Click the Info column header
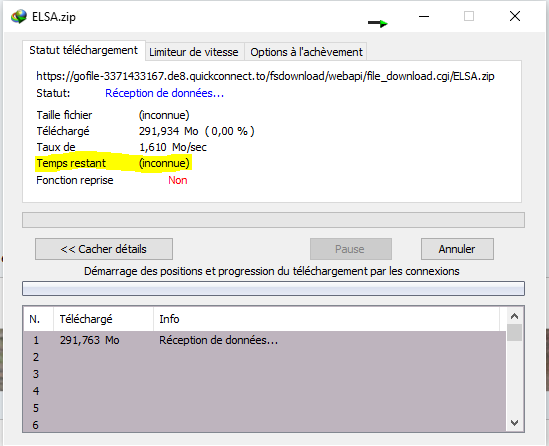Viewport: 549px width, 446px height. point(326,319)
